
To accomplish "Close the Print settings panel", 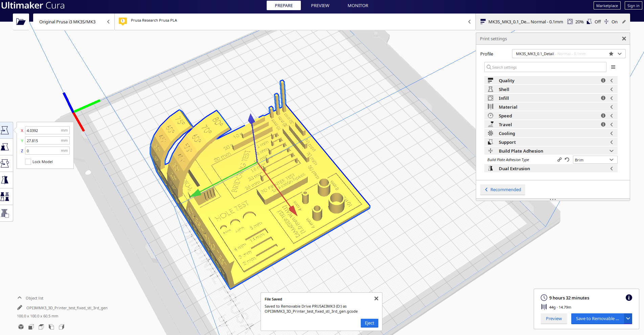I will point(624,39).
